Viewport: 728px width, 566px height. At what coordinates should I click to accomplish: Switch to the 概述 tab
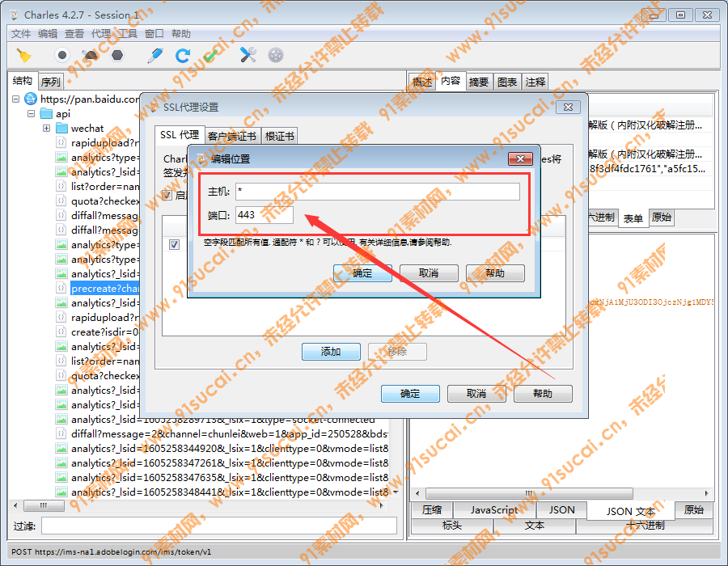pyautogui.click(x=422, y=82)
